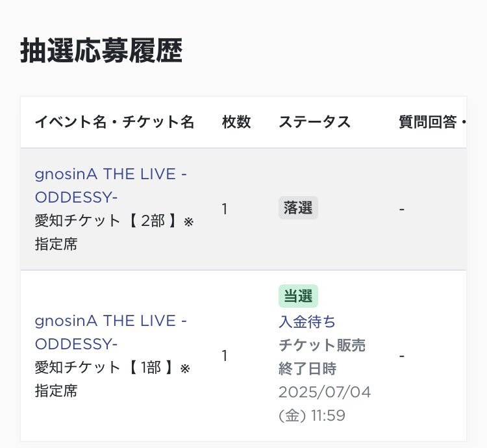Click the 入金待ち payment pending link
The width and height of the screenshot is (487, 448).
[x=307, y=321]
